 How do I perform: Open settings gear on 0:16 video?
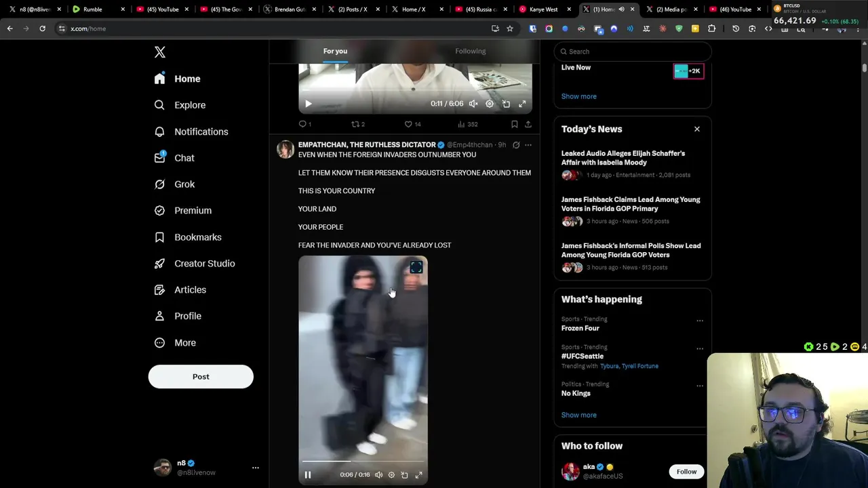click(391, 475)
